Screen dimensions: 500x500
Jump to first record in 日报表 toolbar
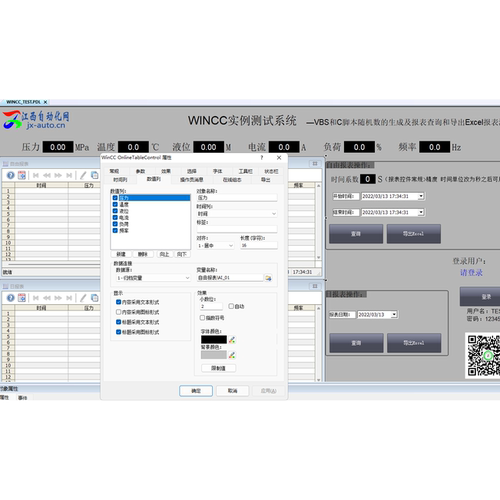click(36, 298)
